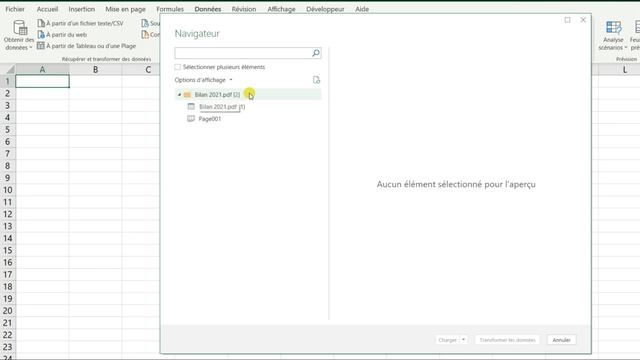
Task: Open the Fichier menu
Action: point(15,9)
